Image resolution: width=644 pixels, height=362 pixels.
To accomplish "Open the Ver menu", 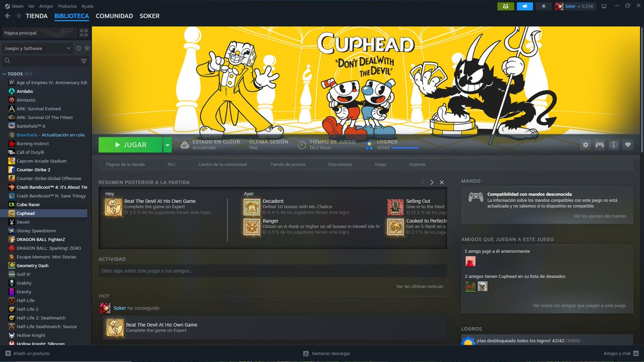I will (x=31, y=6).
